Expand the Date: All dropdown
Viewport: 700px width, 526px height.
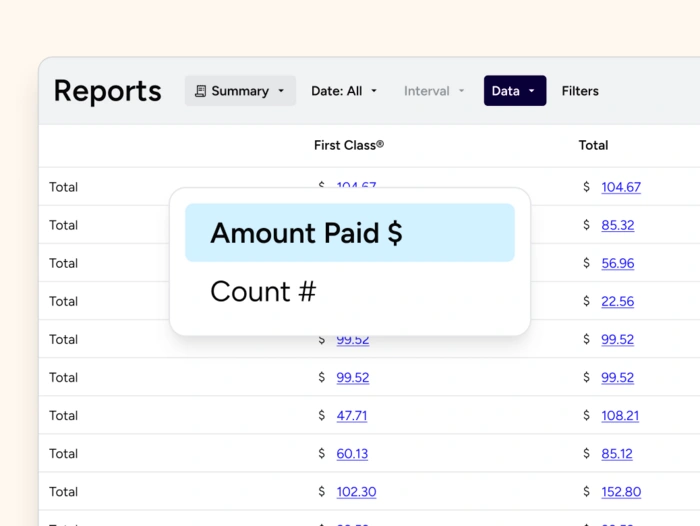[344, 91]
